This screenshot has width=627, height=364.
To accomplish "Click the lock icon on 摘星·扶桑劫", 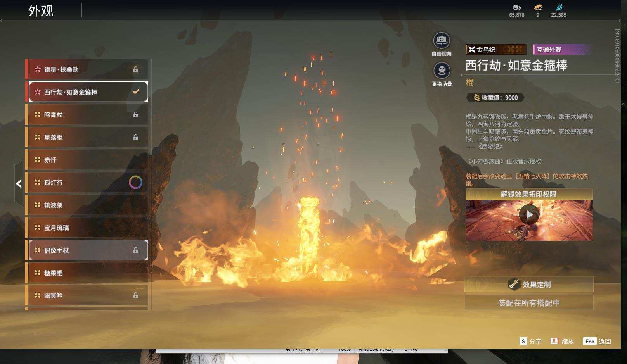I will (136, 69).
